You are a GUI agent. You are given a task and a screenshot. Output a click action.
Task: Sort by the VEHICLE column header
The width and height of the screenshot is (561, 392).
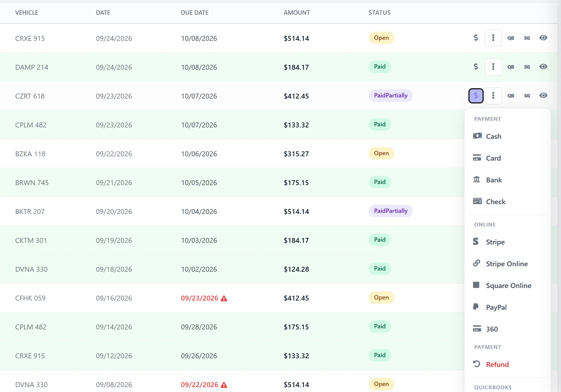(x=27, y=13)
